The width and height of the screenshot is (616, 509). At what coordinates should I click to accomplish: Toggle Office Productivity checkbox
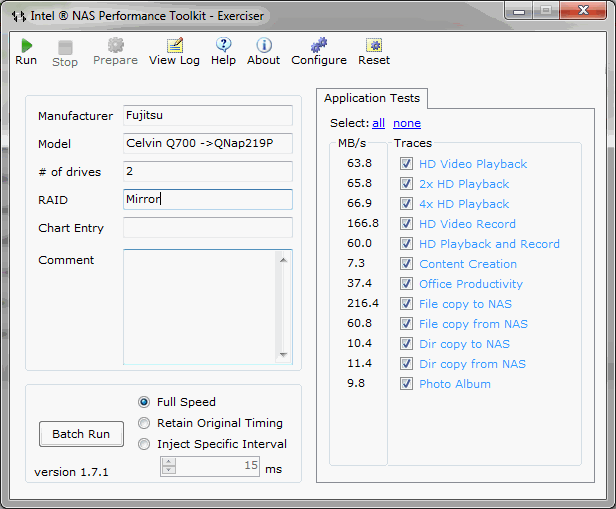(x=406, y=284)
